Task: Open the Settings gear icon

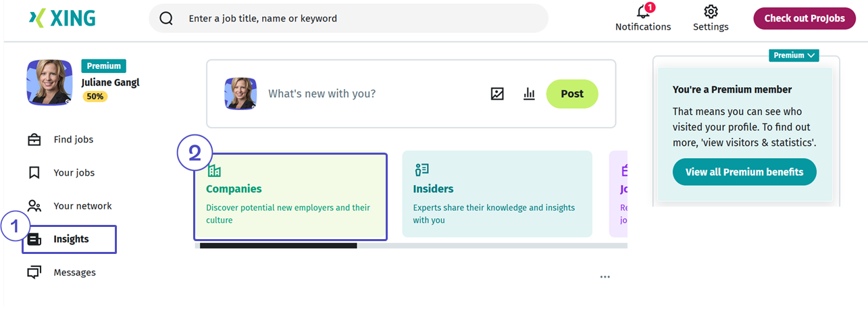Action: tap(711, 11)
